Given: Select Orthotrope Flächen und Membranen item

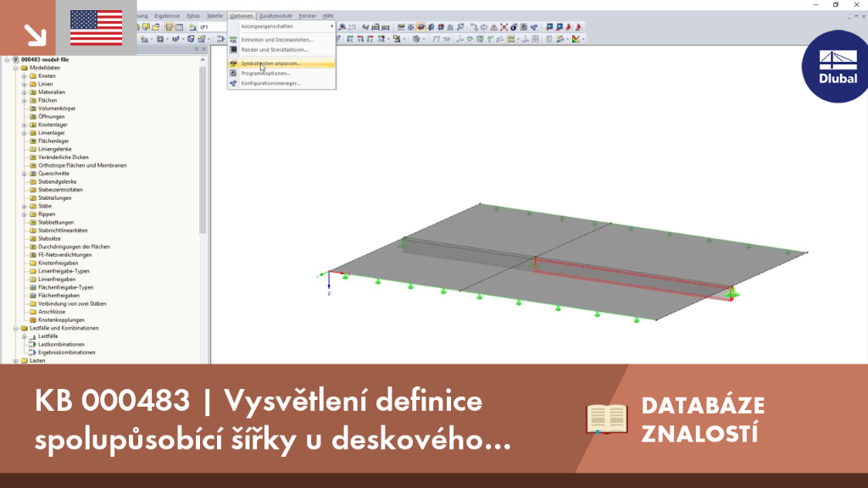Looking at the screenshot, I should click(82, 165).
